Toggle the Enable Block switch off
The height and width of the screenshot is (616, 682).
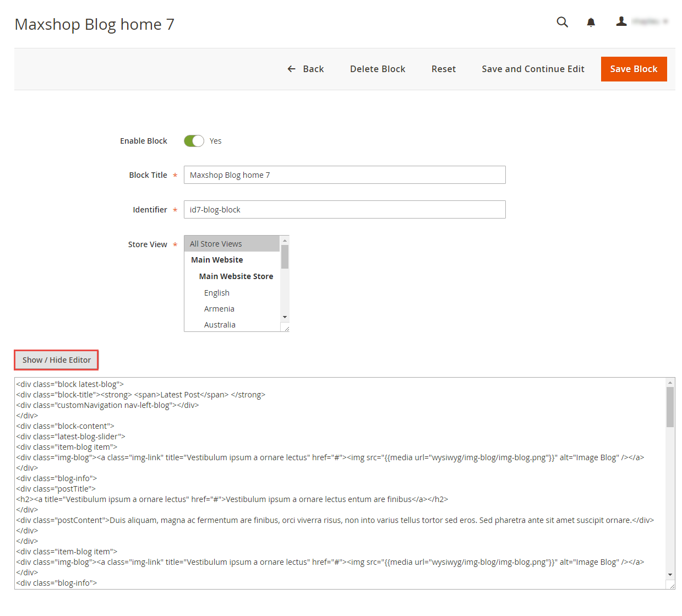[x=194, y=141]
